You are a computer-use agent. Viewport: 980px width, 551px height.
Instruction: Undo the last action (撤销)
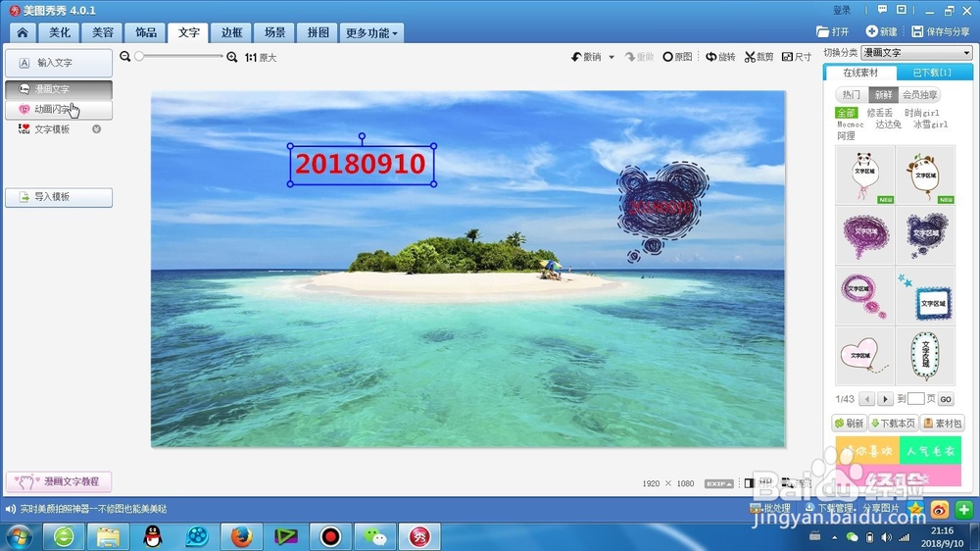click(x=586, y=57)
